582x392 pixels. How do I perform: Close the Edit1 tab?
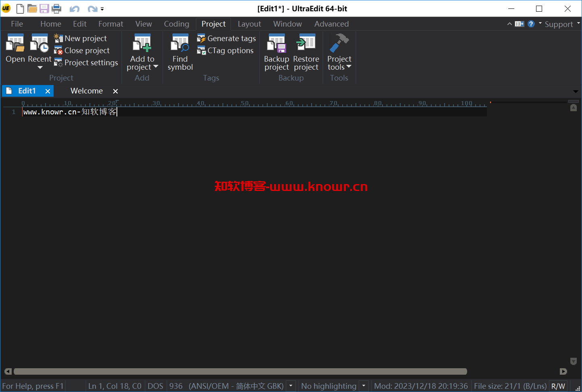tap(48, 91)
